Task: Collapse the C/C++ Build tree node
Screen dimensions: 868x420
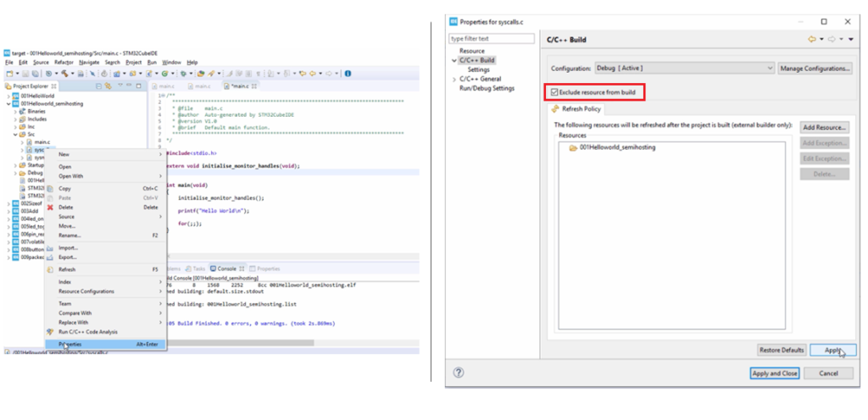Action: point(454,60)
